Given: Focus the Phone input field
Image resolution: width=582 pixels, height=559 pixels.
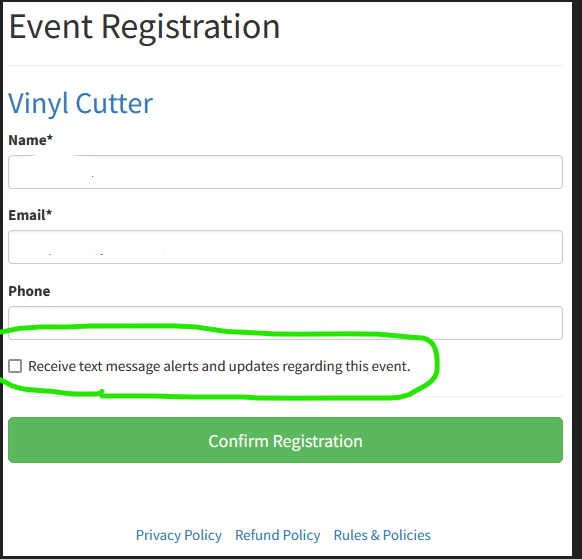Looking at the screenshot, I should tap(285, 323).
